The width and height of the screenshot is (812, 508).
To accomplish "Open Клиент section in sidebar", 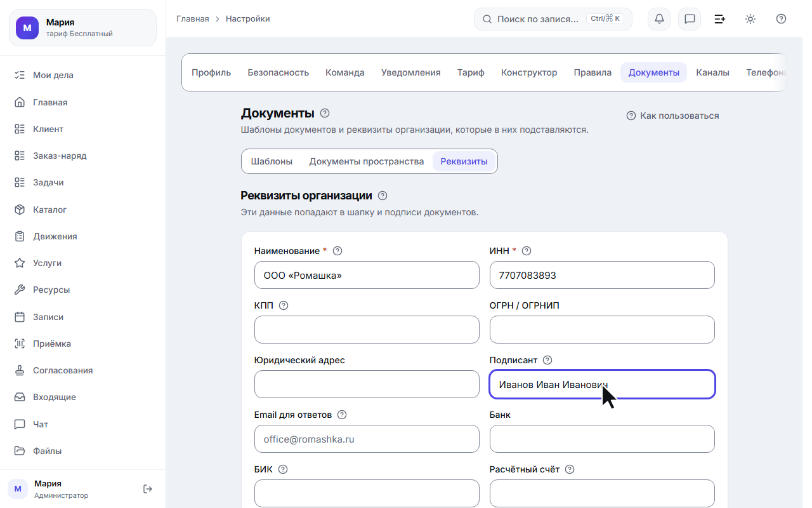I will 82,129.
